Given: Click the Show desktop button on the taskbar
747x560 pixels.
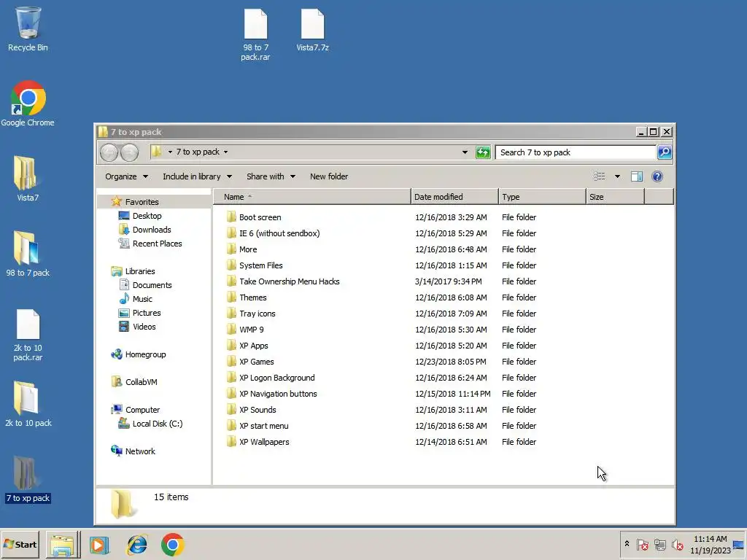Looking at the screenshot, I should [x=739, y=545].
